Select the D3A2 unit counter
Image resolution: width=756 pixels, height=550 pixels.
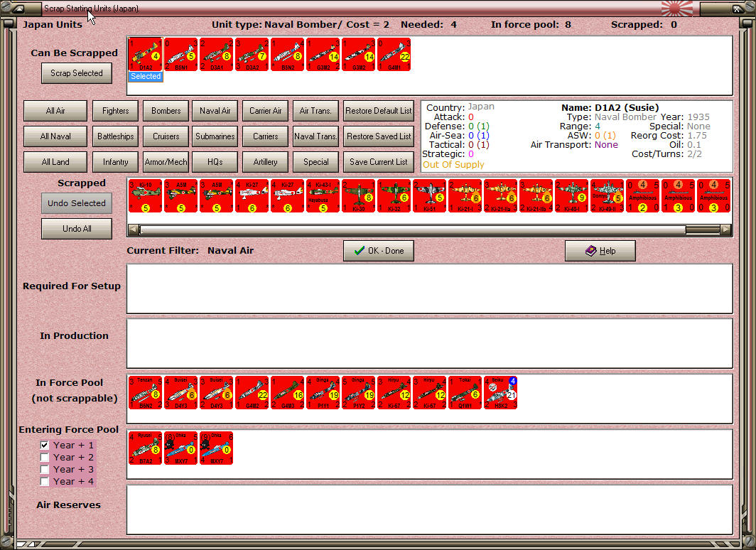coord(252,55)
